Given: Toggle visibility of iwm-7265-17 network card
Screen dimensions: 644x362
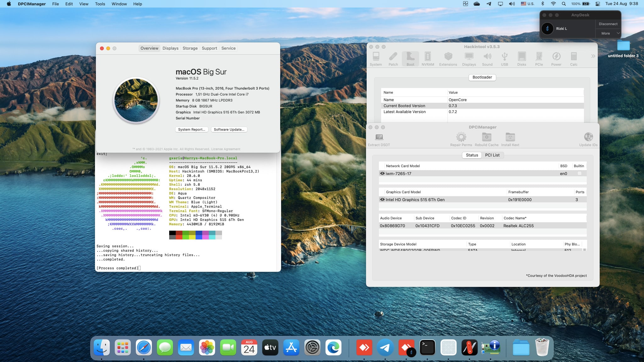Looking at the screenshot, I should tap(382, 173).
